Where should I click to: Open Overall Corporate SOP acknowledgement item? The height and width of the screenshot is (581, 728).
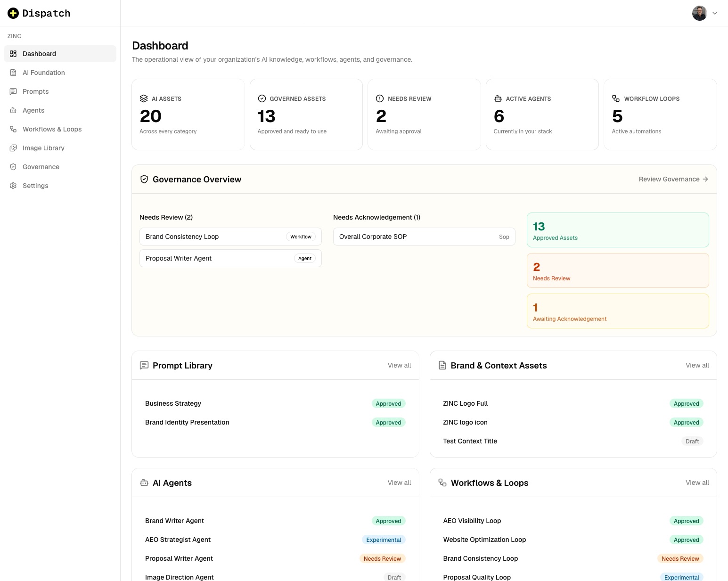424,237
